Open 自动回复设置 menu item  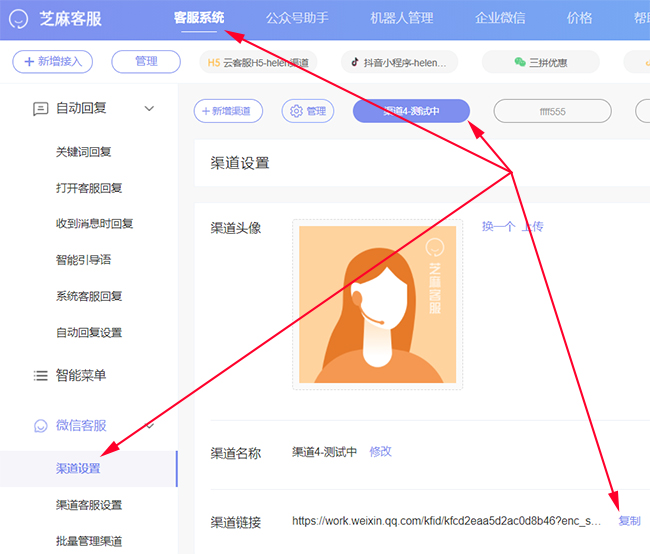tap(89, 333)
